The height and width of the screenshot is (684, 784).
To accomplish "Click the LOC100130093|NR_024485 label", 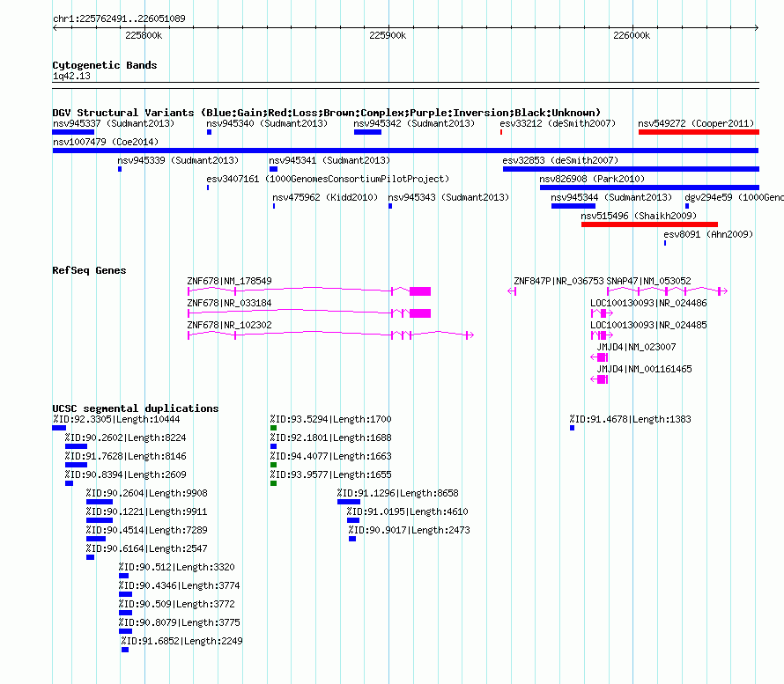I will coord(648,325).
